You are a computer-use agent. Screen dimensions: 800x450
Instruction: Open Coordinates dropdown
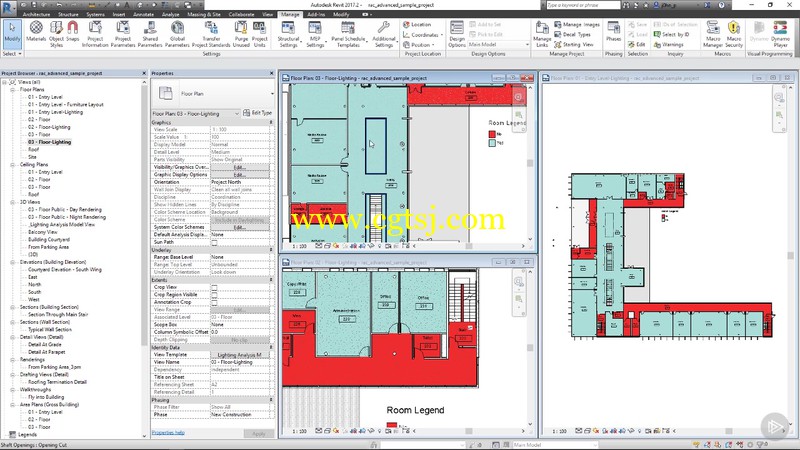(x=423, y=35)
